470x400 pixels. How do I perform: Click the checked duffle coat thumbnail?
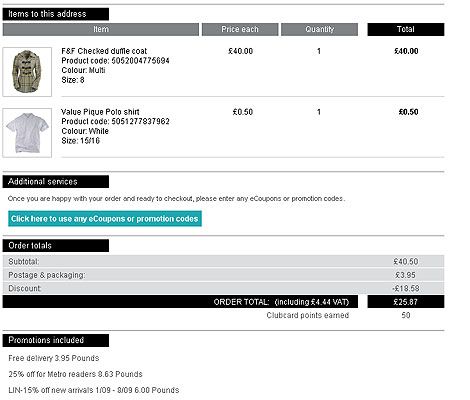[27, 72]
